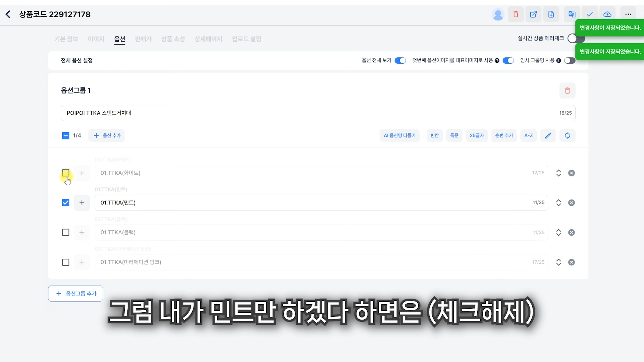The width and height of the screenshot is (644, 362).
Task: Click the refresh icon at row end
Action: pos(568,135)
